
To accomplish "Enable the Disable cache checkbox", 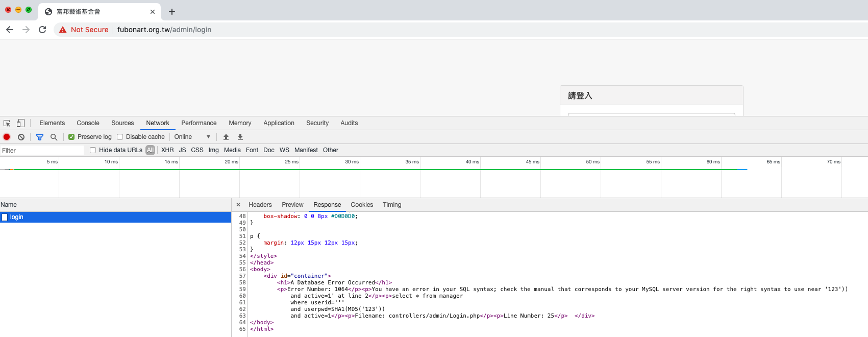I will click(120, 137).
